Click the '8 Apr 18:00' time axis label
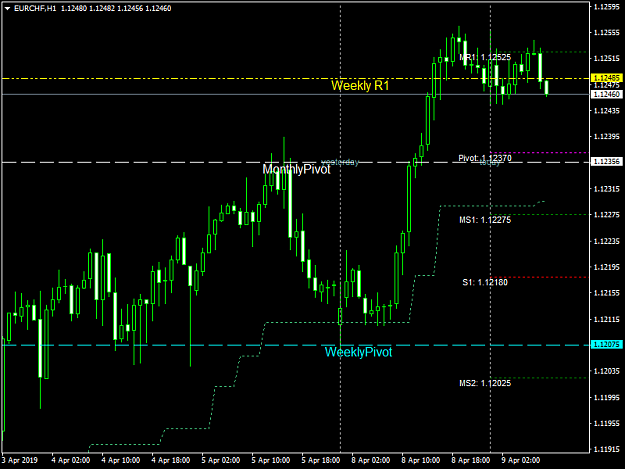This screenshot has width=625, height=469. pyautogui.click(x=471, y=460)
